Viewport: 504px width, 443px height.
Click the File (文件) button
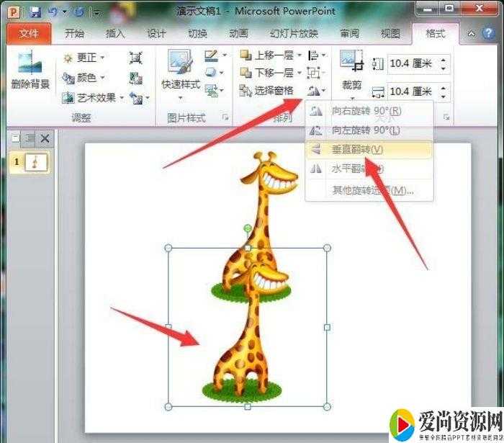(29, 34)
